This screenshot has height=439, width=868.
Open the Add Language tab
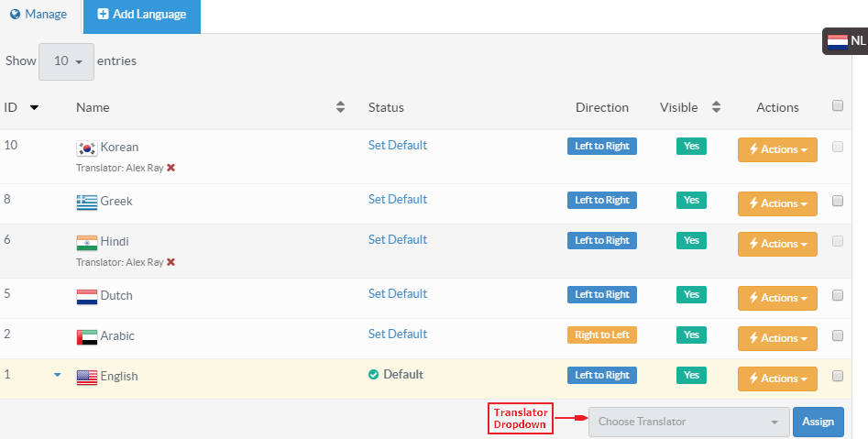pos(142,16)
